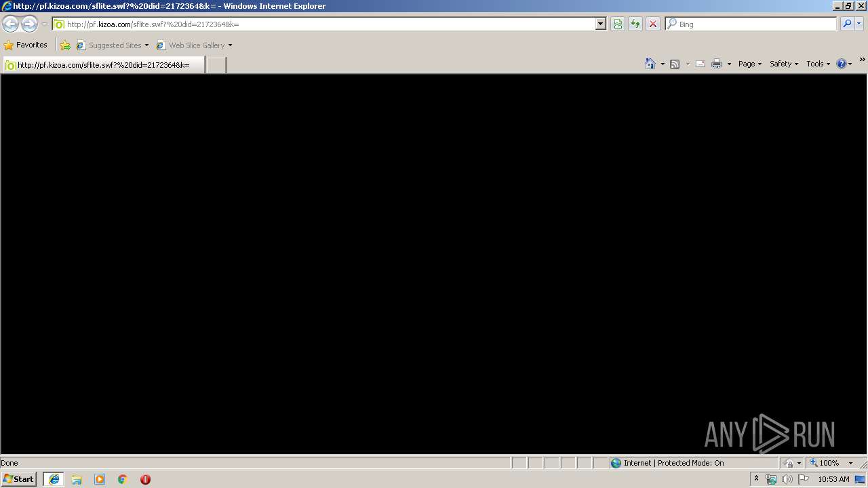The width and height of the screenshot is (868, 488).
Task: Launch Windows Media Player from taskbar
Action: tap(100, 479)
